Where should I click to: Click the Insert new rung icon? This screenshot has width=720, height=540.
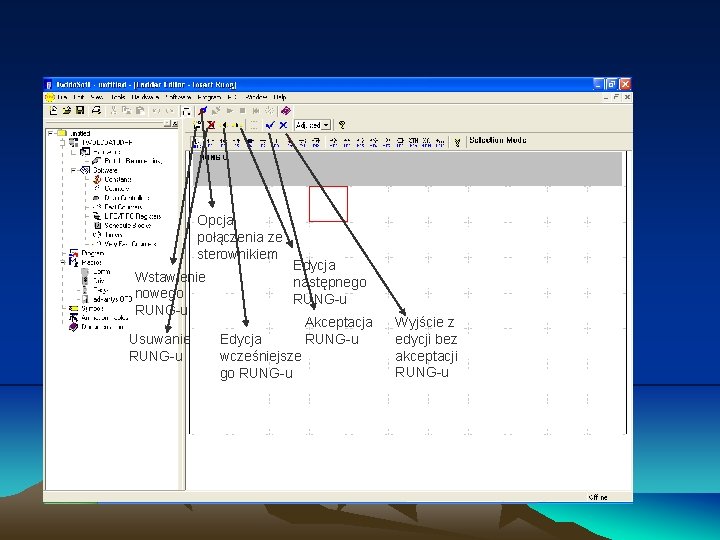(197, 125)
